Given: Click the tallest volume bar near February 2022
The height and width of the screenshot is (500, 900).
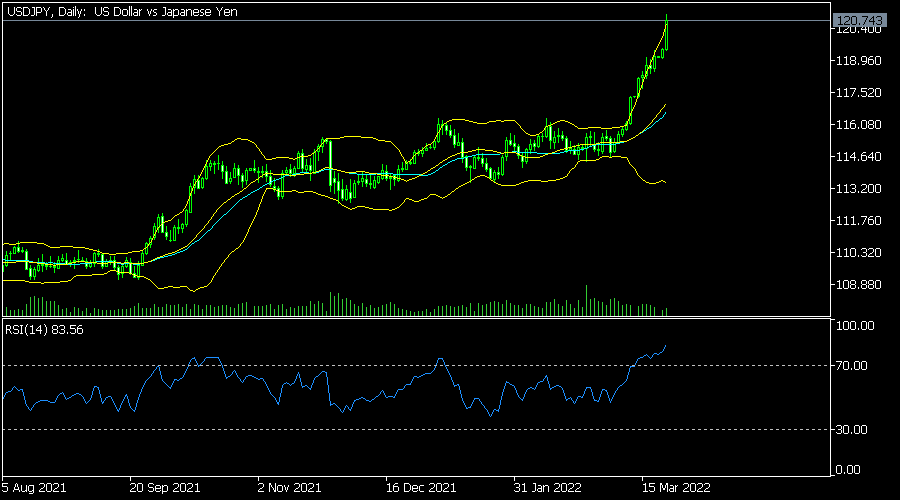Looking at the screenshot, I should 587,300.
